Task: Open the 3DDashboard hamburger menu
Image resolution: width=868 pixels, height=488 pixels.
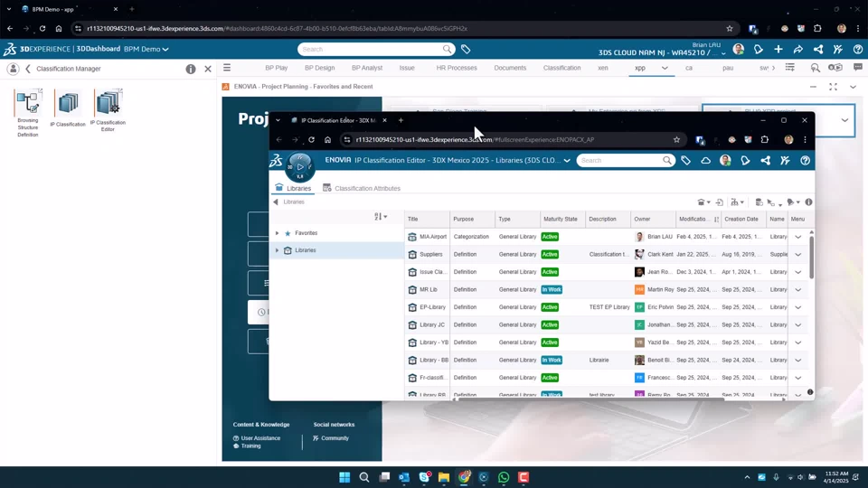Action: [227, 68]
